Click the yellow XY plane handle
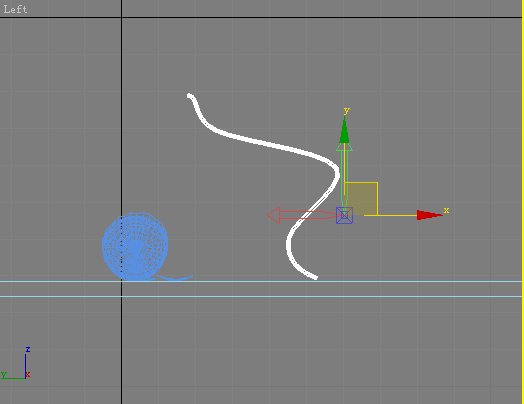This screenshot has width=524, height=404. pyautogui.click(x=362, y=198)
